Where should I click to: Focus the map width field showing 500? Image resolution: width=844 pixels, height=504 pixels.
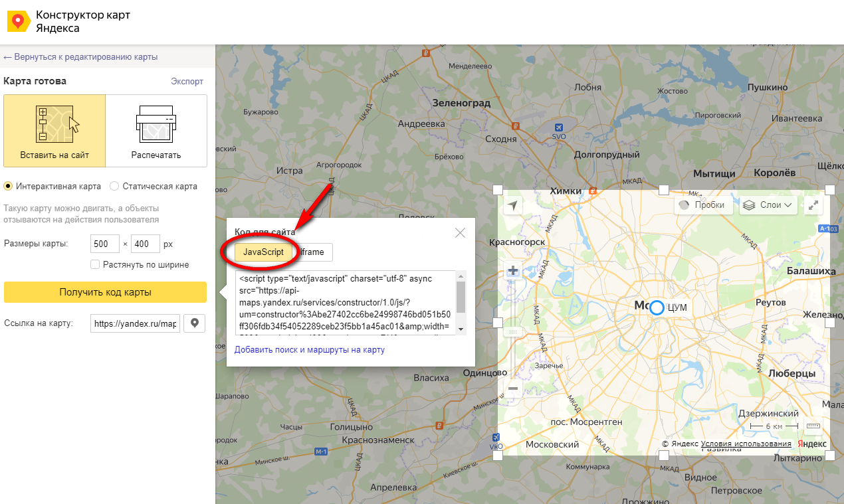104,244
